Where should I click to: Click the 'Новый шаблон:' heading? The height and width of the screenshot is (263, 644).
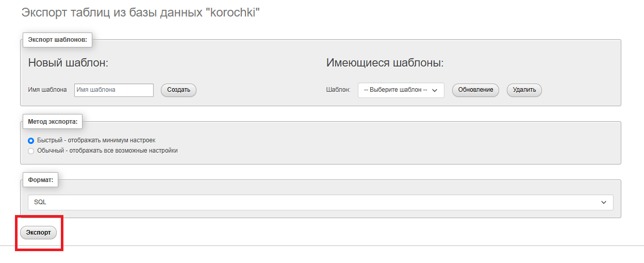[68, 63]
